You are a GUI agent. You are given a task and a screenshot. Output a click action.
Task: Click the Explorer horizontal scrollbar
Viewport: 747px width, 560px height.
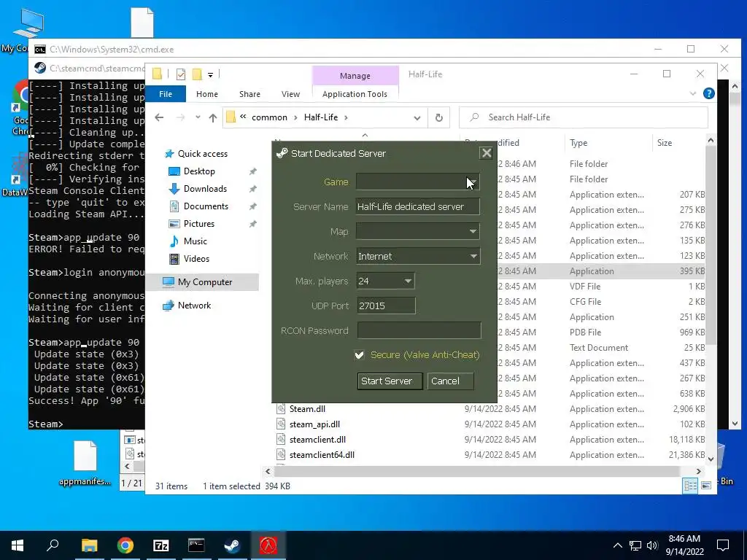(476, 471)
